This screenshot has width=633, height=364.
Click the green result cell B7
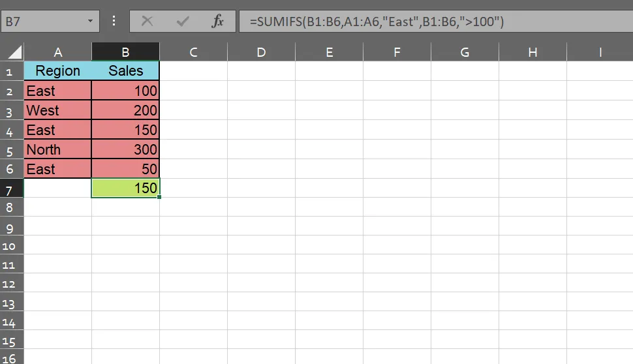coord(125,188)
